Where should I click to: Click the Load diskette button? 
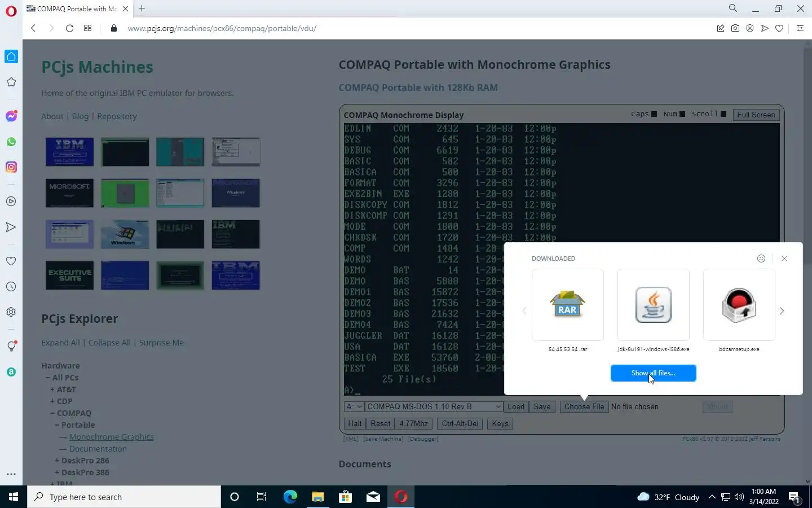(x=516, y=406)
